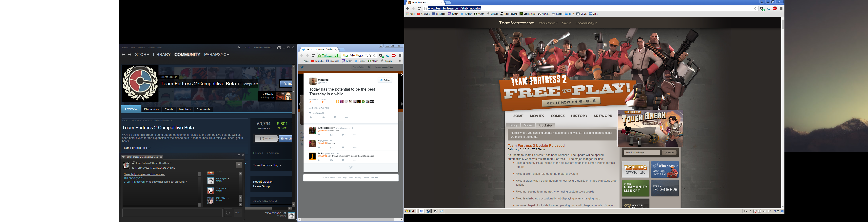Click the EN language indicator in system tray

(x=745, y=211)
